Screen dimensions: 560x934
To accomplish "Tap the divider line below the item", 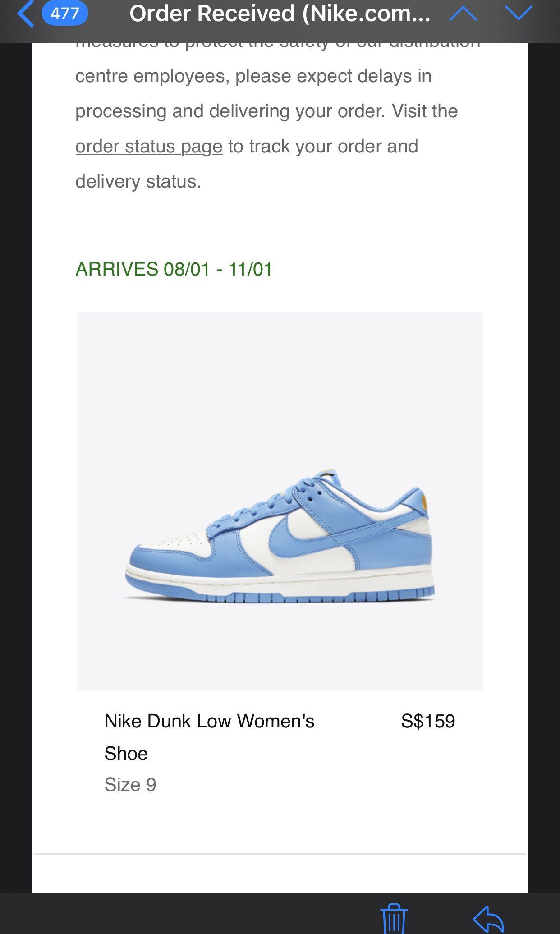I will (280, 854).
